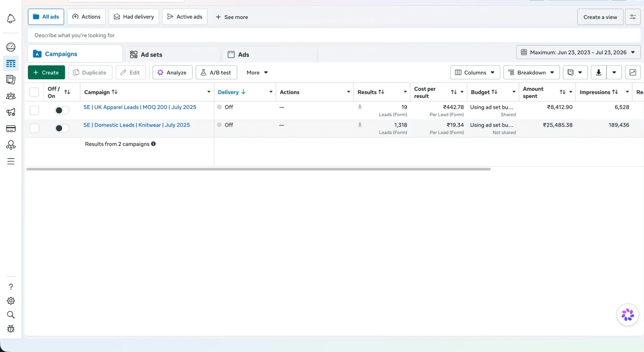Open events manager icon in sidebar
Viewport: 644px width, 352px height.
pos(11,145)
